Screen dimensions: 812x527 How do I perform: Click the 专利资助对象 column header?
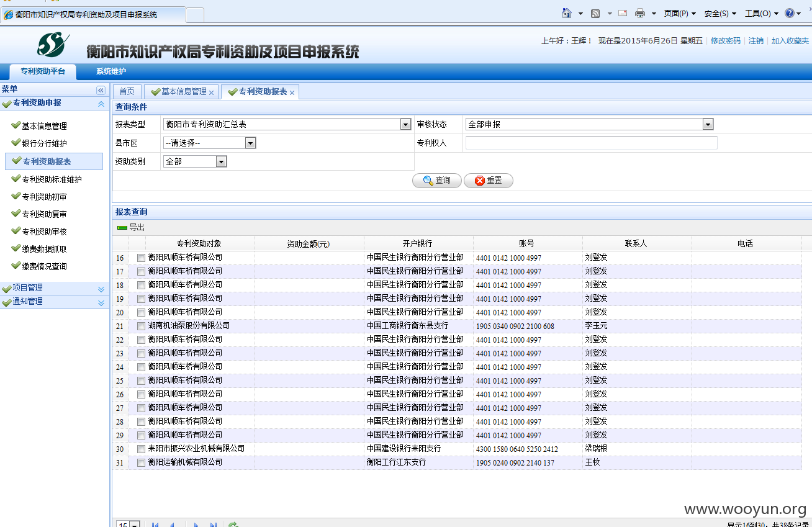pos(199,243)
